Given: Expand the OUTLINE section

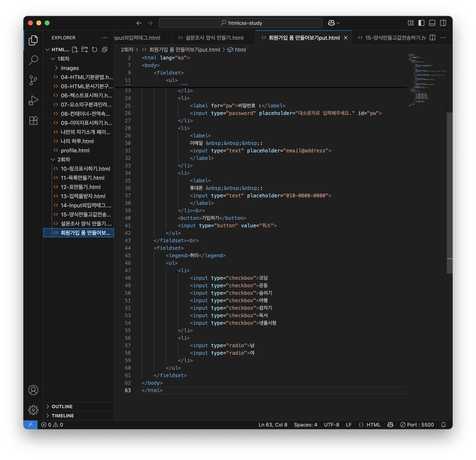Looking at the screenshot, I should point(62,406).
